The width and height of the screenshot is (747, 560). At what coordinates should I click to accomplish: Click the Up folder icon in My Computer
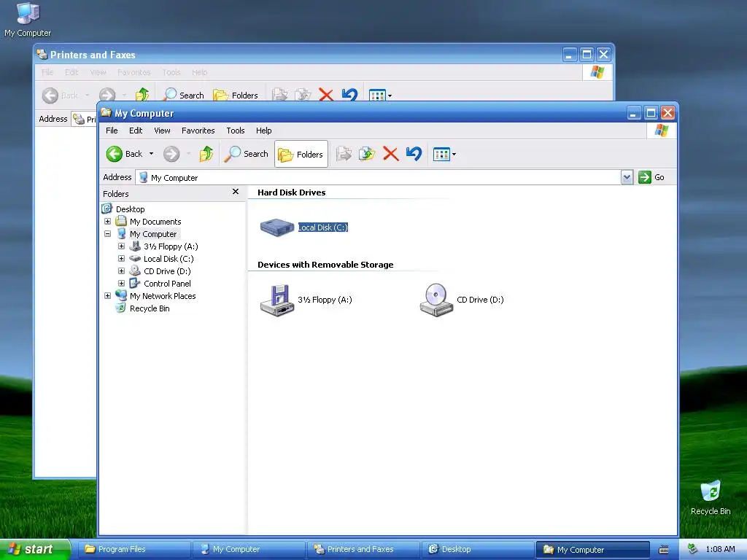206,154
